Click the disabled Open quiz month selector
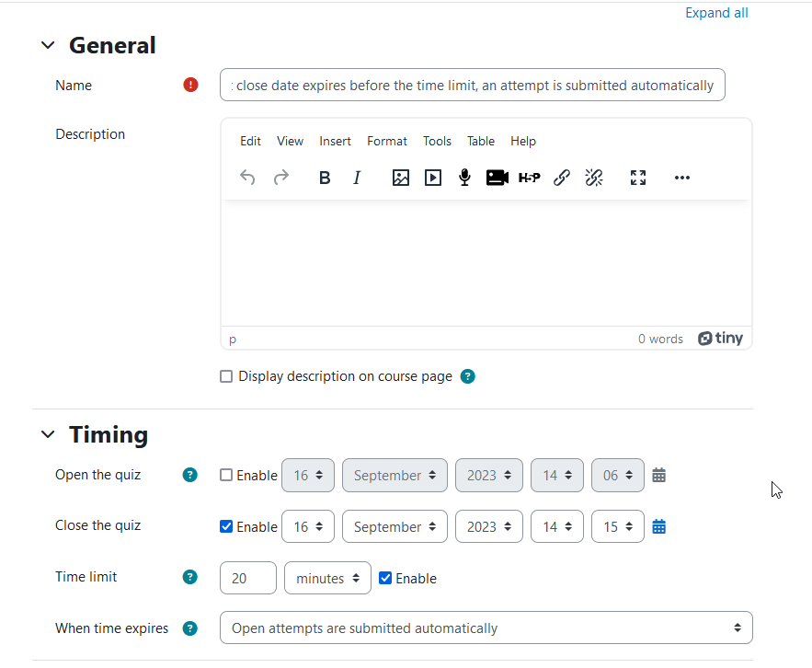This screenshot has width=812, height=668. point(395,475)
